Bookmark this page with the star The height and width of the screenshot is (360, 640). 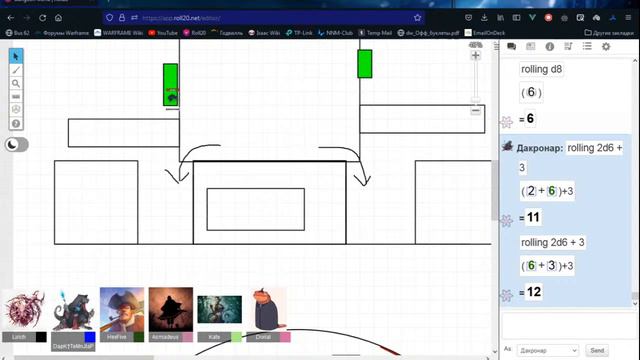point(417,18)
